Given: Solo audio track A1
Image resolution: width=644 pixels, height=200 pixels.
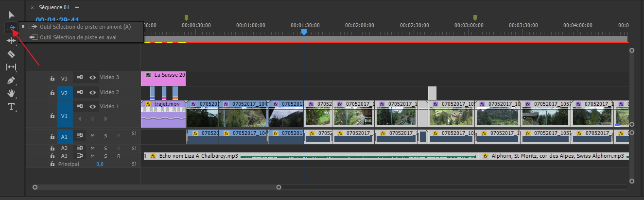Looking at the screenshot, I should [x=105, y=135].
